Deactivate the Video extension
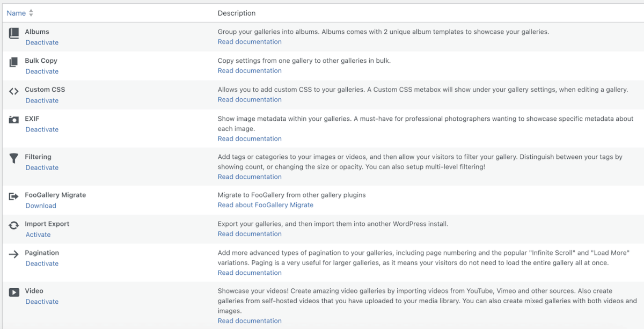Viewport: 644px width, 329px height. (x=42, y=302)
